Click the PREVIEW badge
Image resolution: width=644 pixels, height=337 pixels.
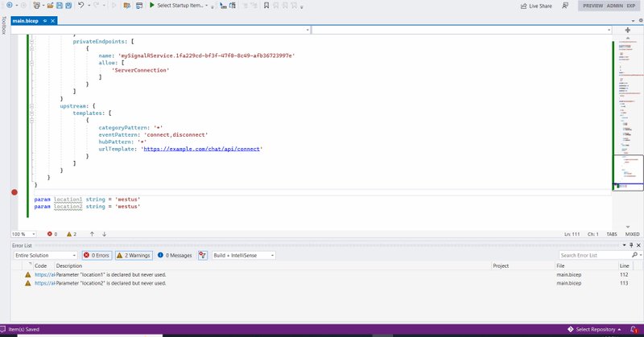point(592,6)
